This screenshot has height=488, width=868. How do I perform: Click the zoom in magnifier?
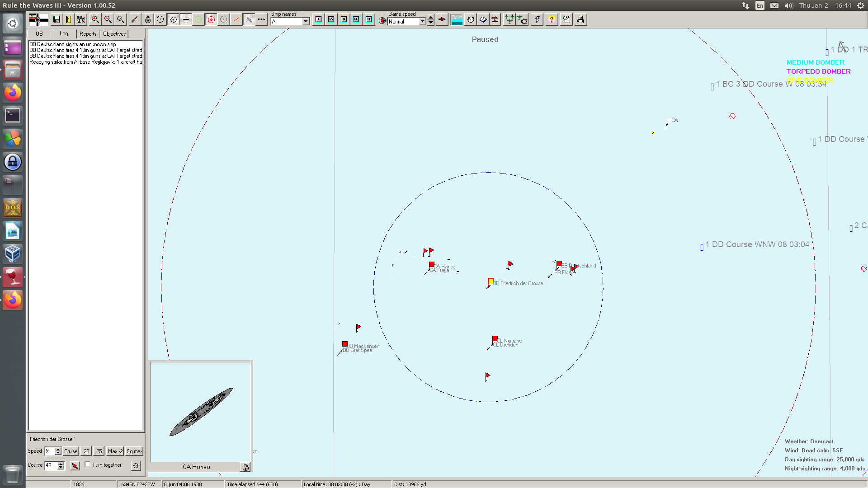(95, 19)
